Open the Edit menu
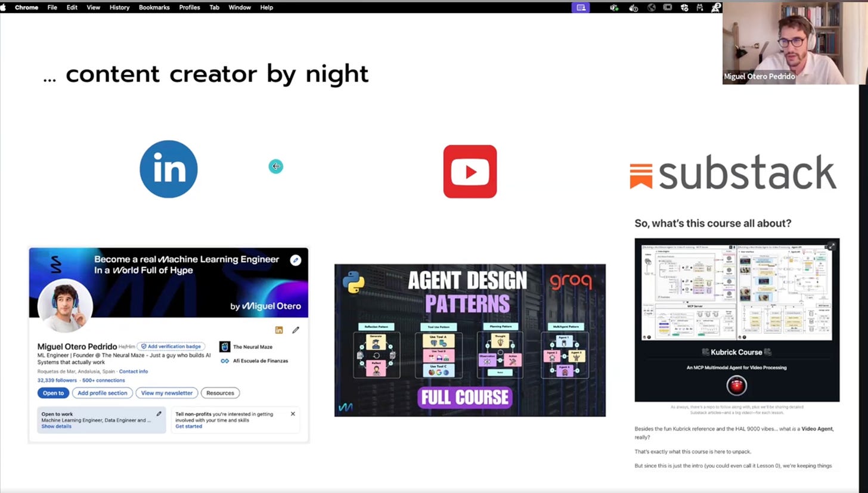This screenshot has height=493, width=868. [x=72, y=7]
